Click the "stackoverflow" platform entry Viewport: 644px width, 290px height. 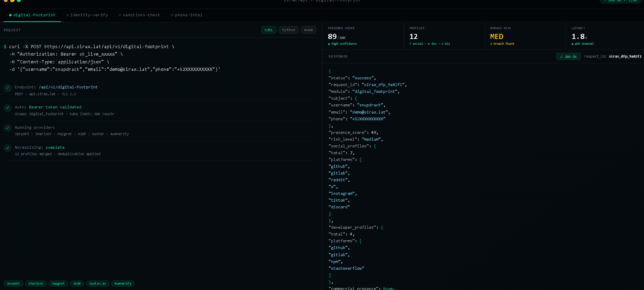click(x=346, y=268)
